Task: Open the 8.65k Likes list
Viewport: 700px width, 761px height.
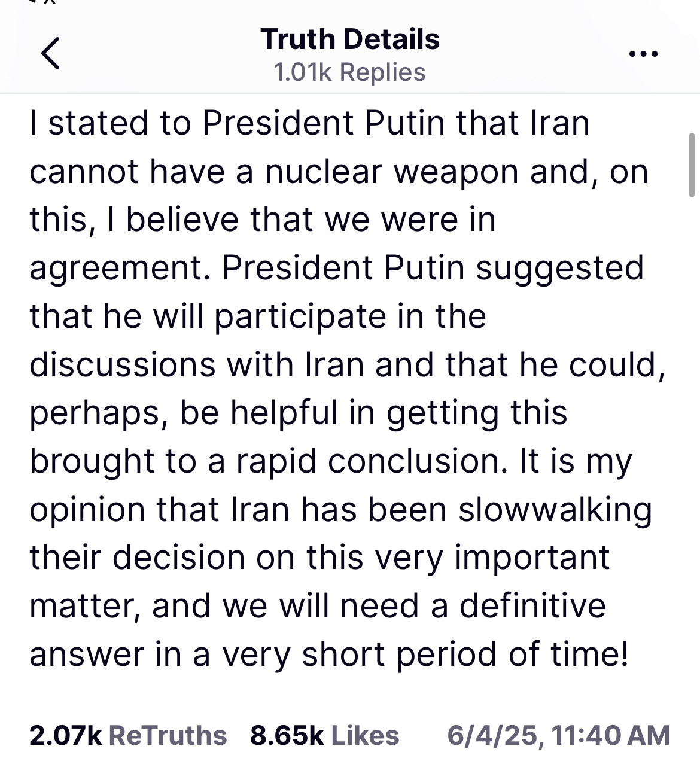Action: pos(324,735)
